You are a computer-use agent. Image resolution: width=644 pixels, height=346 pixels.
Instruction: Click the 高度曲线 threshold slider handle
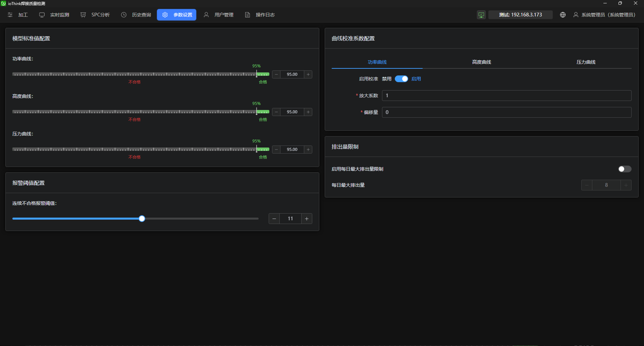pos(256,112)
